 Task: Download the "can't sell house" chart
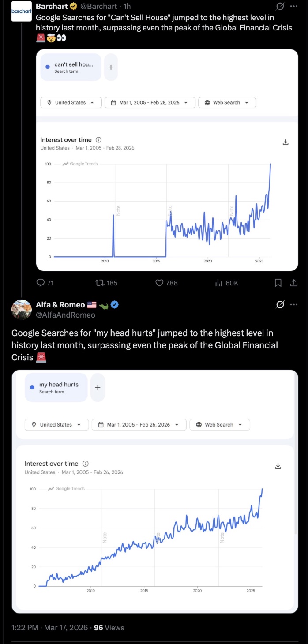coord(285,142)
